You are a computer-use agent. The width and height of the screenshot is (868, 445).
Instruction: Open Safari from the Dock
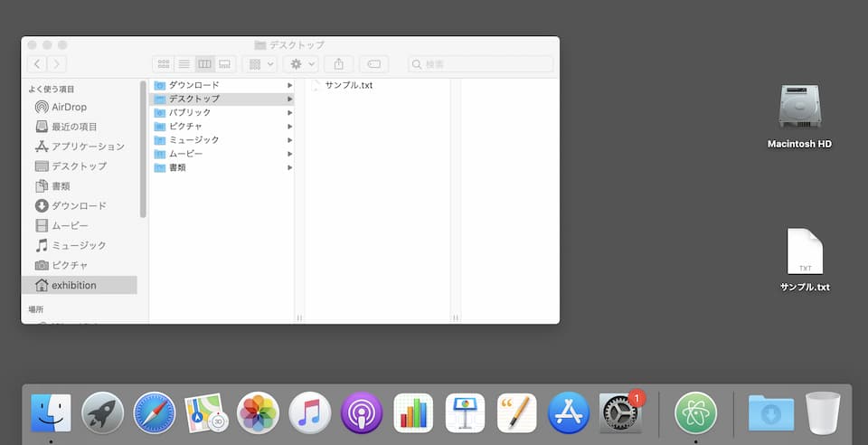point(155,413)
